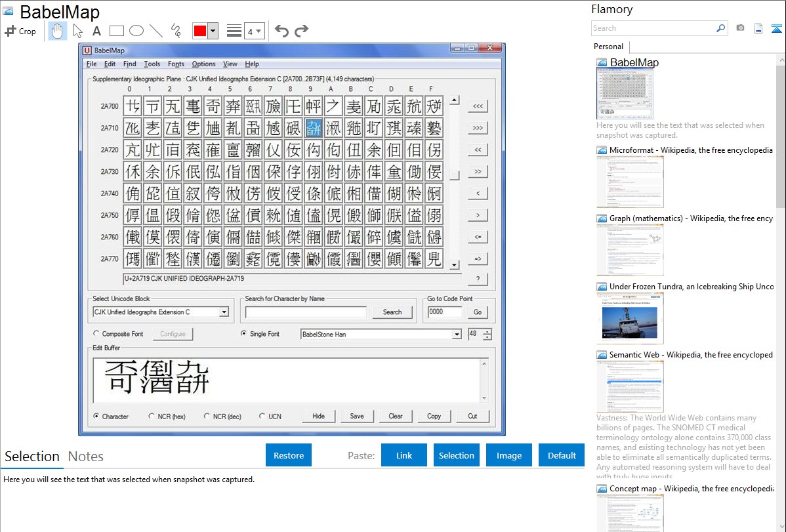Select the Crop tool

(x=20, y=31)
